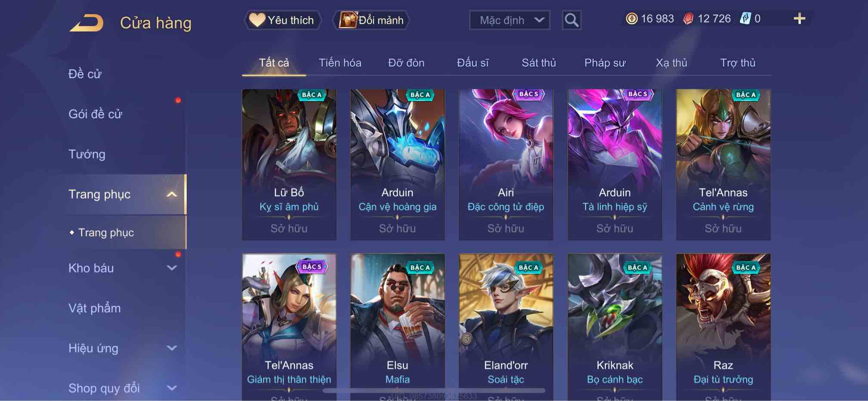The width and height of the screenshot is (868, 401).
Task: Switch to the Pháp sư tab
Action: click(604, 63)
